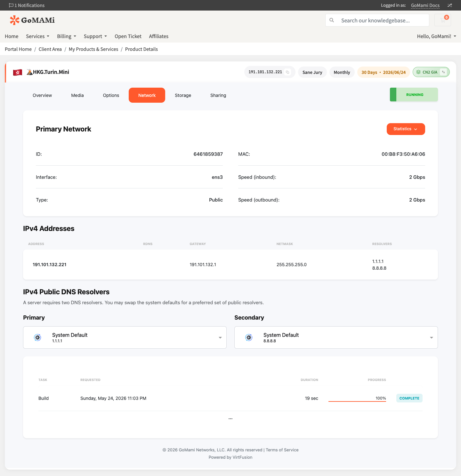Screen dimensions: 461x476
Task: Click the network ID 6461859387
Action: pyautogui.click(x=208, y=154)
